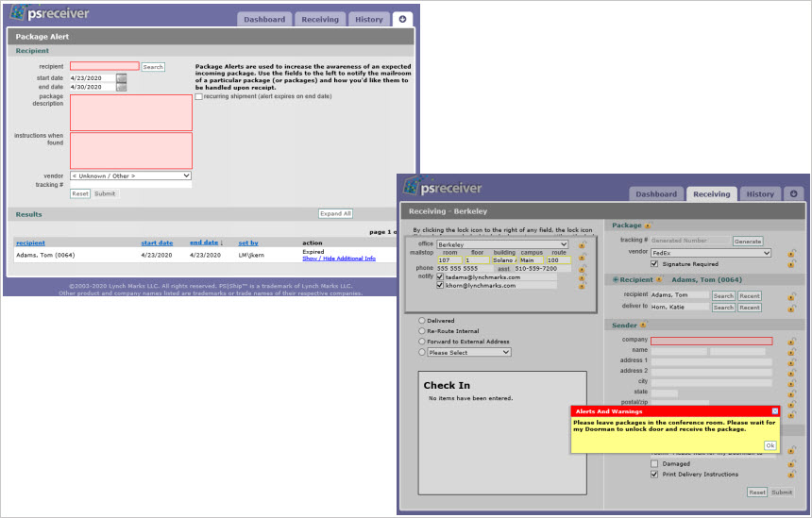This screenshot has width=812, height=518.
Task: Toggle the lock for the address 2 field
Action: pyautogui.click(x=791, y=373)
